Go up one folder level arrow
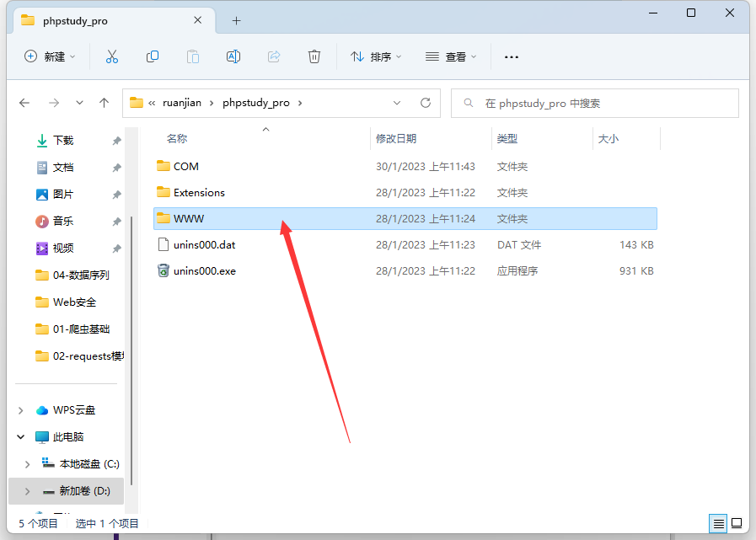This screenshot has height=540, width=756. tap(105, 103)
